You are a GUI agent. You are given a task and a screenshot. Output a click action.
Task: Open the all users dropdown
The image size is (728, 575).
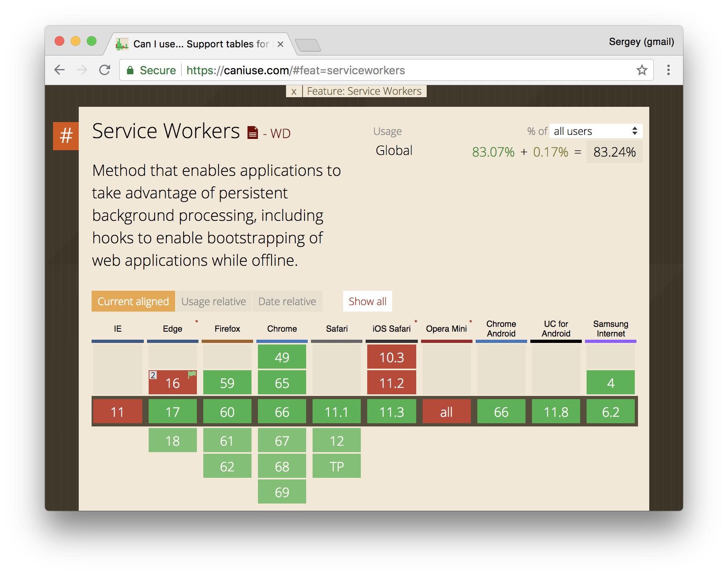click(x=596, y=131)
